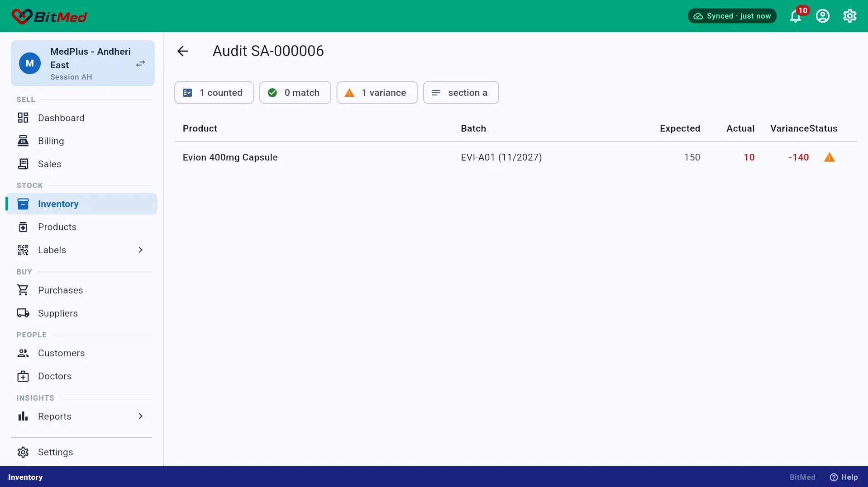Click the Inventory status bar label
The height and width of the screenshot is (487, 868).
pyautogui.click(x=25, y=478)
